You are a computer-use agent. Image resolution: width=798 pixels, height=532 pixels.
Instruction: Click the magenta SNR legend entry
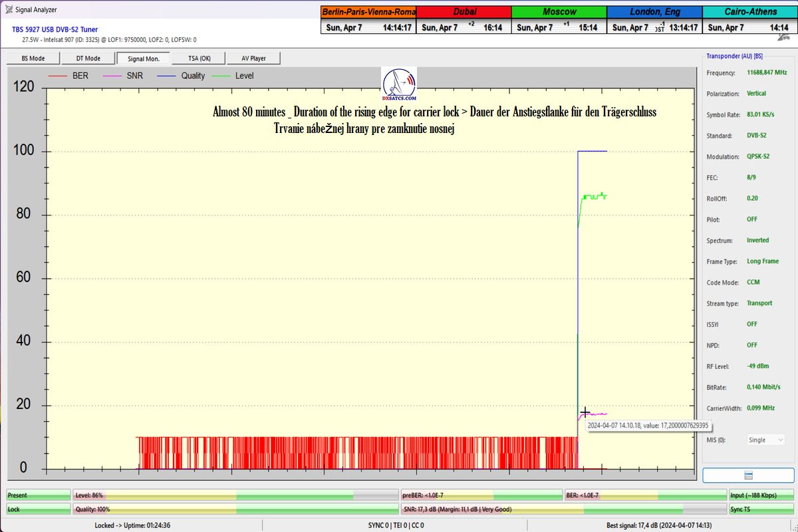[x=124, y=76]
